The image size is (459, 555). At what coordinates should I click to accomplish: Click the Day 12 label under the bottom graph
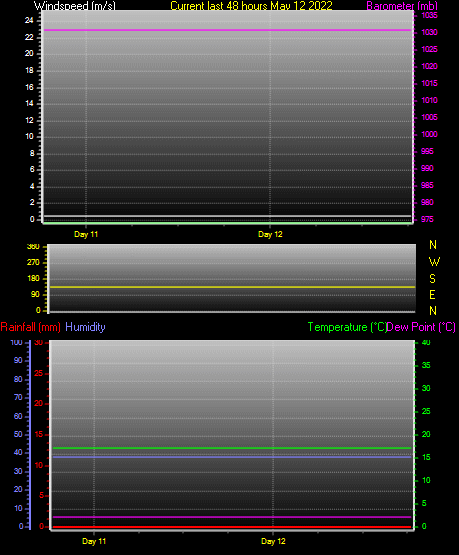pyautogui.click(x=273, y=541)
